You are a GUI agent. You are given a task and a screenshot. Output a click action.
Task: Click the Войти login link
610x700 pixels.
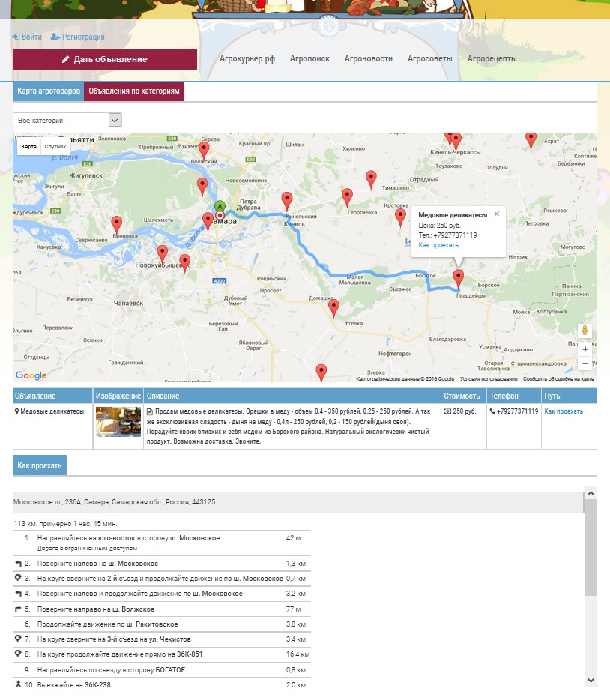(27, 37)
